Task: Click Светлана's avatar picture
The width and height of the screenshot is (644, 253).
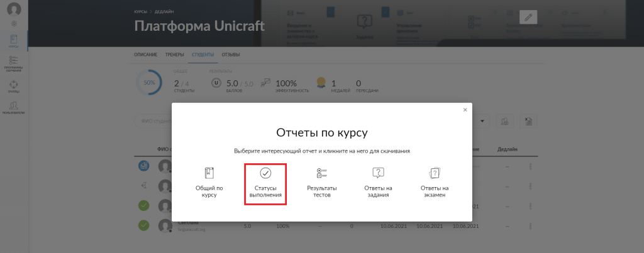Action: [x=165, y=225]
